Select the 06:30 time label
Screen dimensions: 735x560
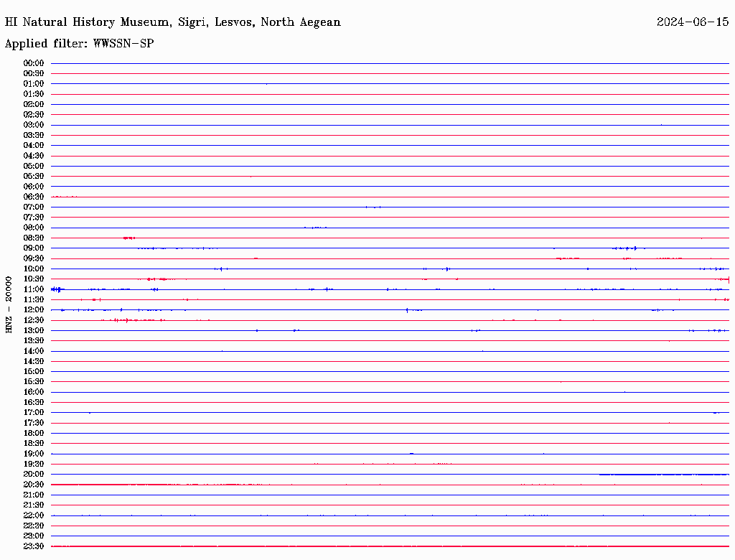34,197
